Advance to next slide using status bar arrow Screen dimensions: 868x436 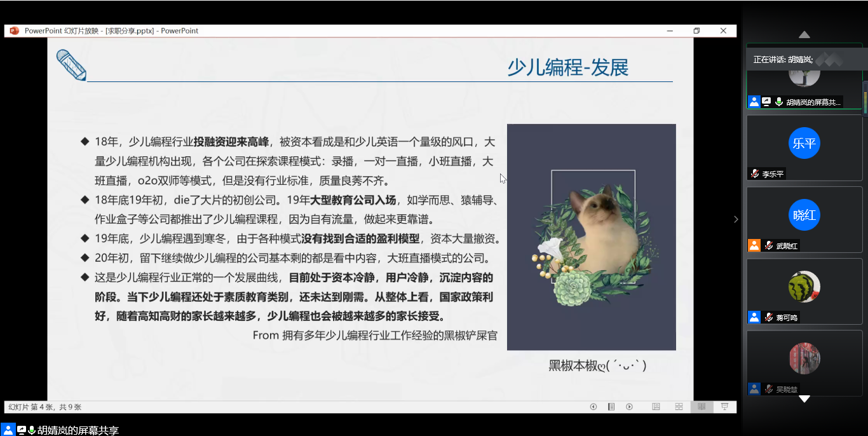(629, 407)
